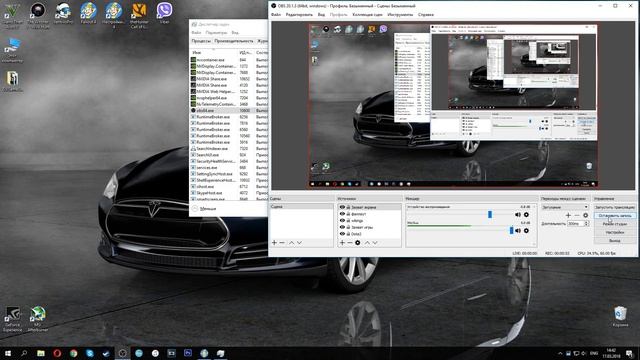Select obs64.exe row in Task Manager
The image size is (640, 360).
click(x=229, y=111)
